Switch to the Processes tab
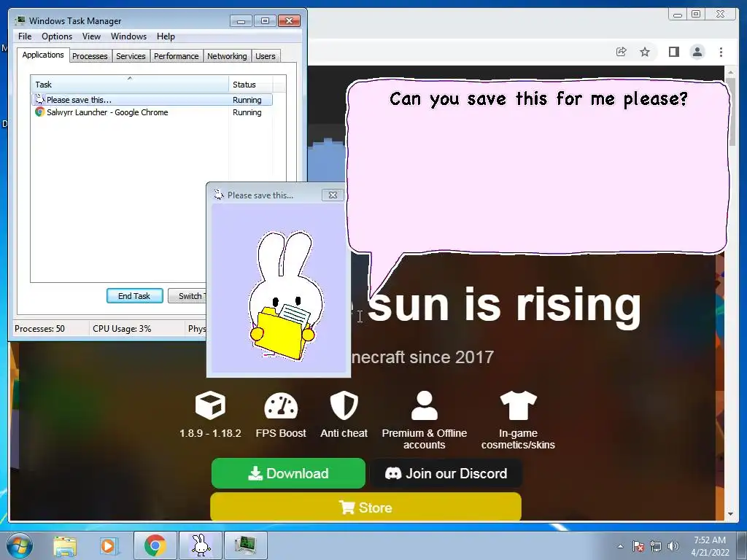Viewport: 747px width, 560px height. (90, 56)
